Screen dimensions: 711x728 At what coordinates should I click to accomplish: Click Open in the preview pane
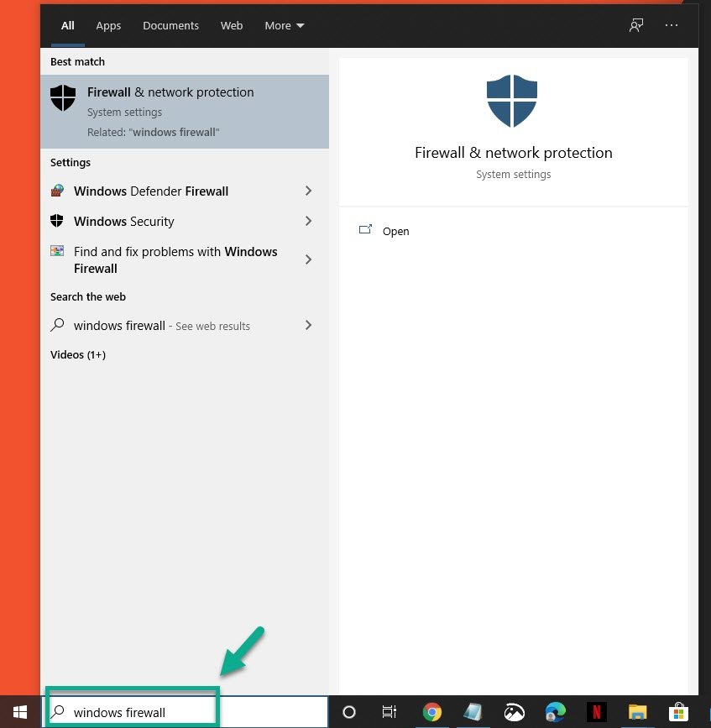396,231
